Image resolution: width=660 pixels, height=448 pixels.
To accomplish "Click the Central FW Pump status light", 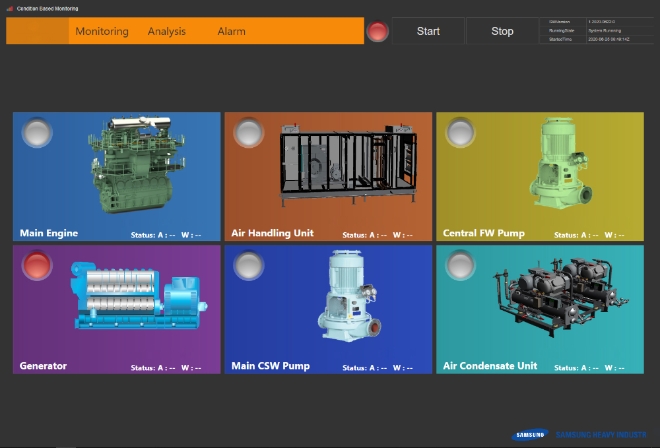I will coord(460,132).
